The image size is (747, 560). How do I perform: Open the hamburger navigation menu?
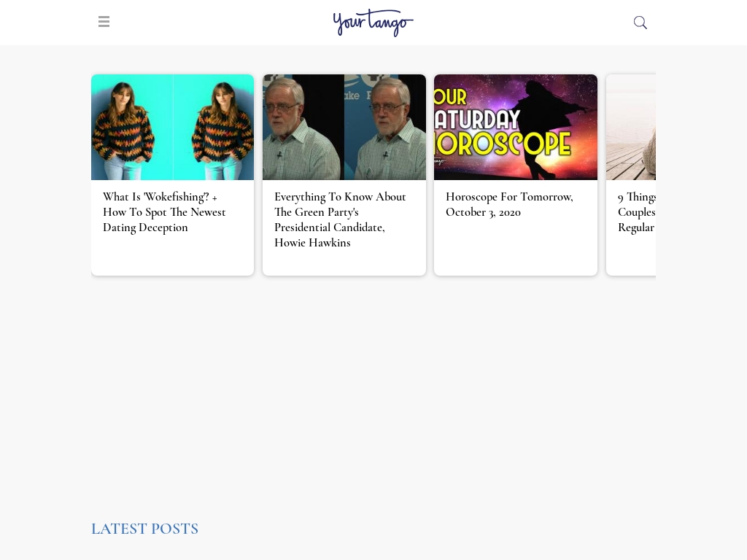(104, 21)
